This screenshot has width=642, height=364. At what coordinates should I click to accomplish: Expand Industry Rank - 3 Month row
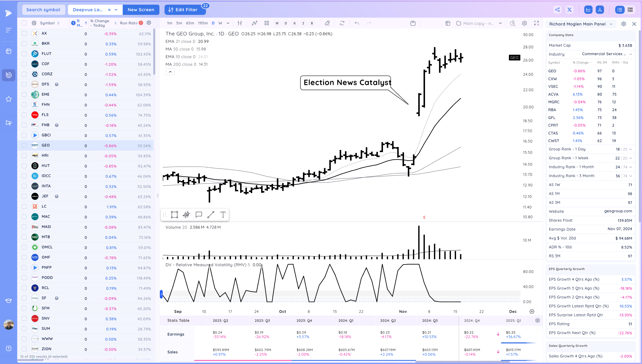click(x=630, y=176)
